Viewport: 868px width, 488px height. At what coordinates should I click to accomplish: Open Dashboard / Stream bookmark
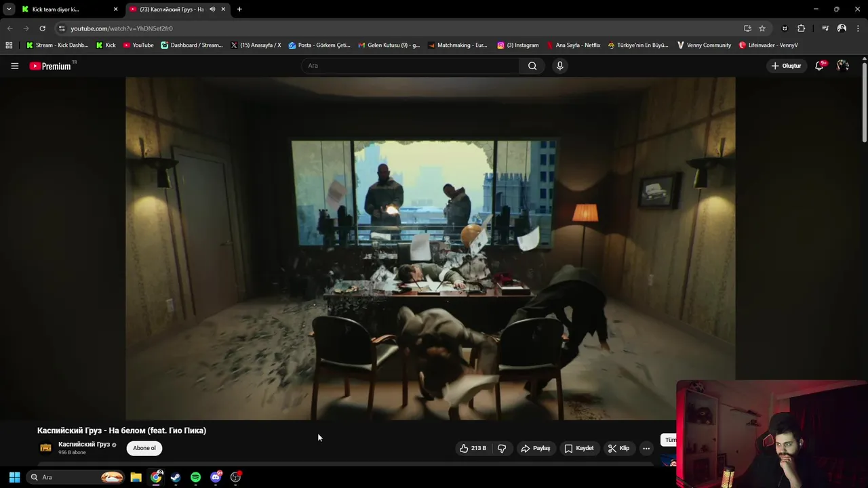point(192,45)
